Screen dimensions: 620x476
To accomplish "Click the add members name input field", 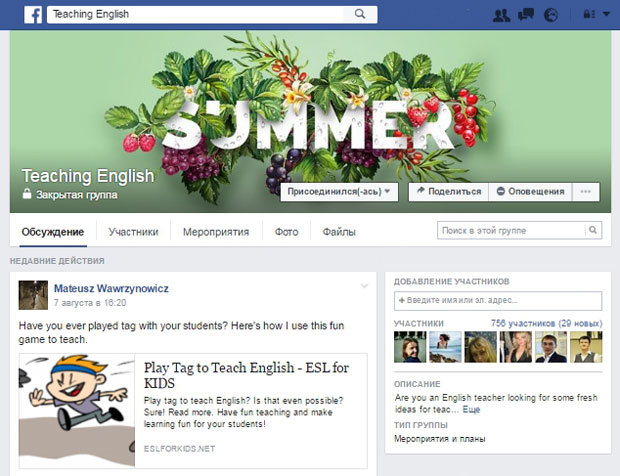I will point(498,300).
